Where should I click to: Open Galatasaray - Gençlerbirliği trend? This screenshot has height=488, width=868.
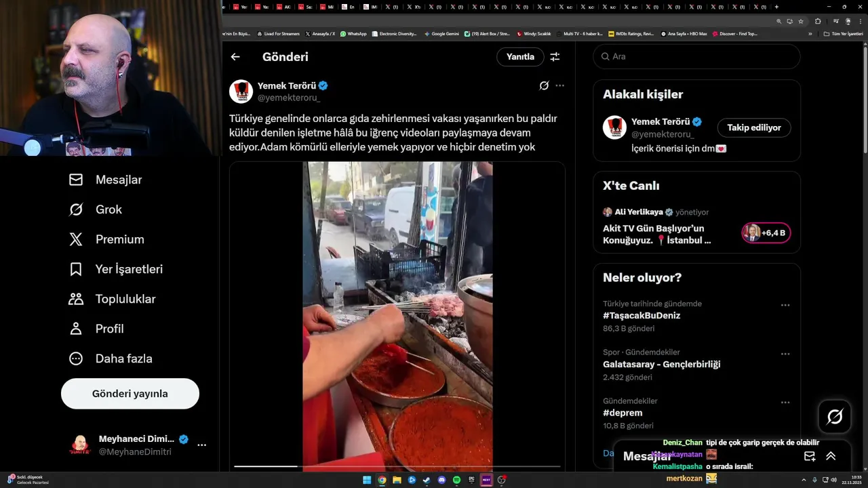pos(662,365)
